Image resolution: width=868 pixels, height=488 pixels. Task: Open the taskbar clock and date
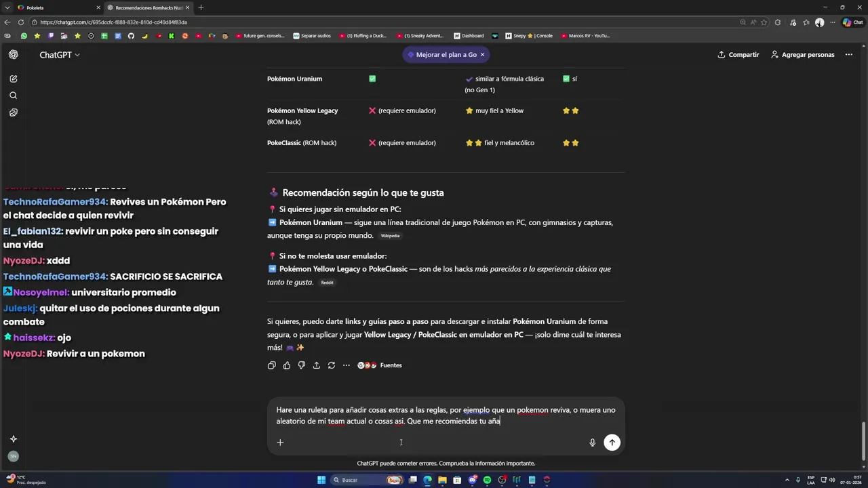(x=851, y=480)
